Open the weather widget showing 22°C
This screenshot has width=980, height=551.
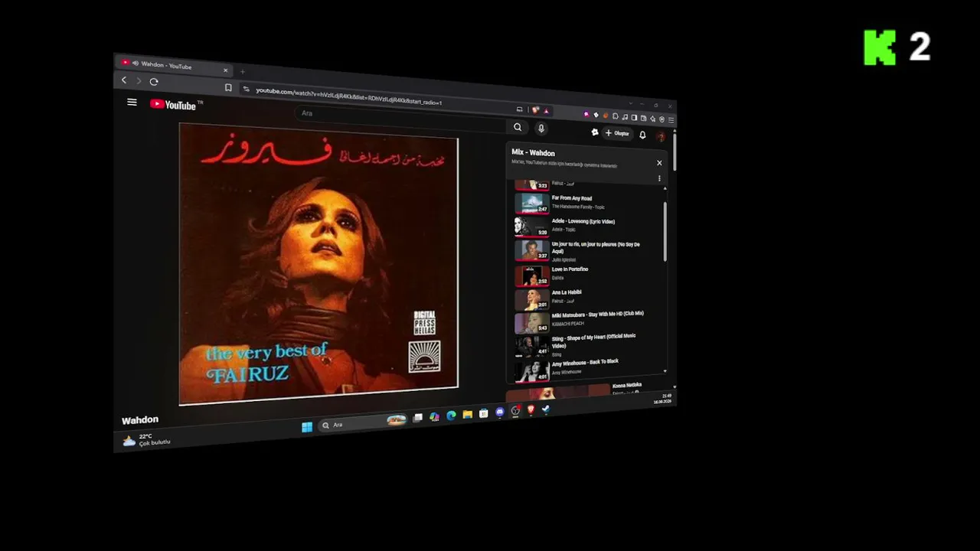pyautogui.click(x=147, y=440)
